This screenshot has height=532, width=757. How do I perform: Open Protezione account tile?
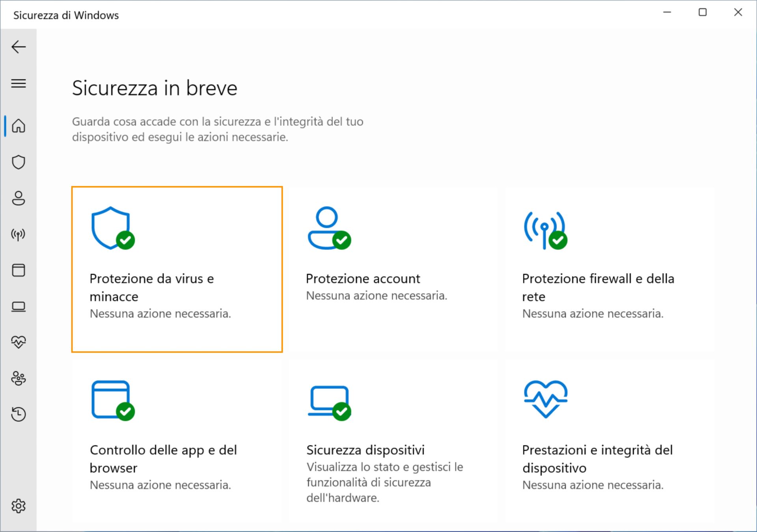[393, 270]
